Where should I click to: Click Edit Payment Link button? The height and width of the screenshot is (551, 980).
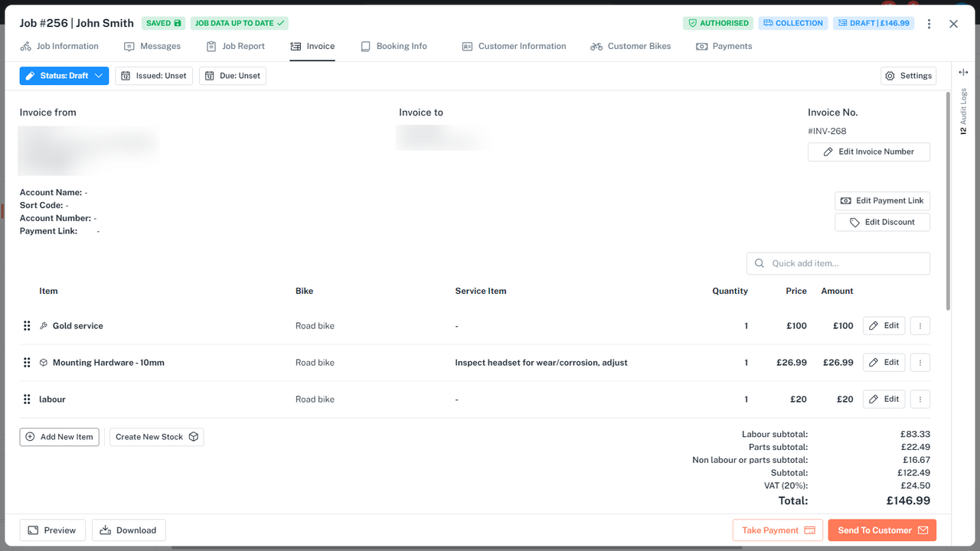click(883, 201)
